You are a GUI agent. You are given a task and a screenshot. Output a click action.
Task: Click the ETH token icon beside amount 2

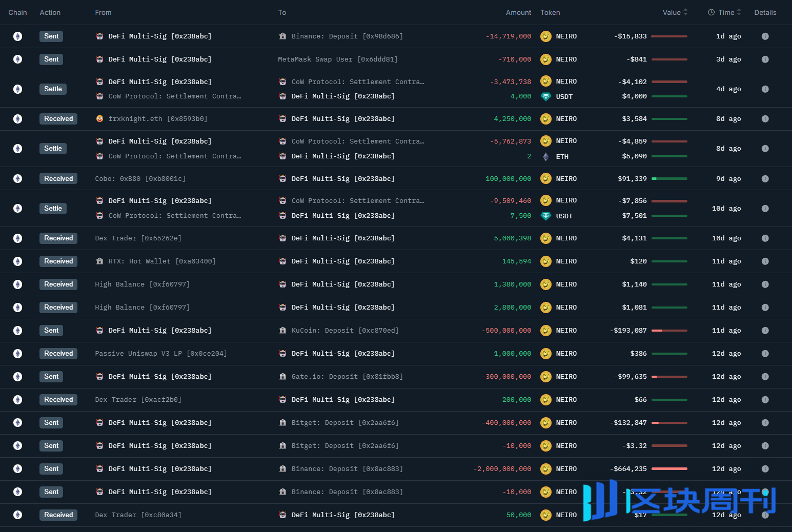(546, 157)
